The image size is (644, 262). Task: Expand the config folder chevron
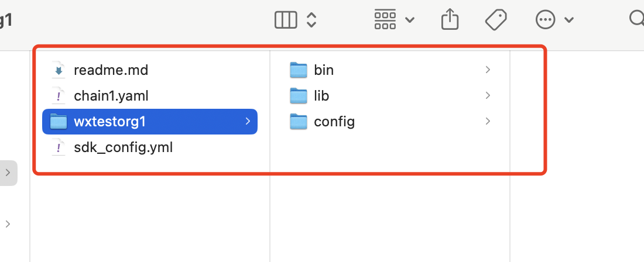pyautogui.click(x=488, y=122)
